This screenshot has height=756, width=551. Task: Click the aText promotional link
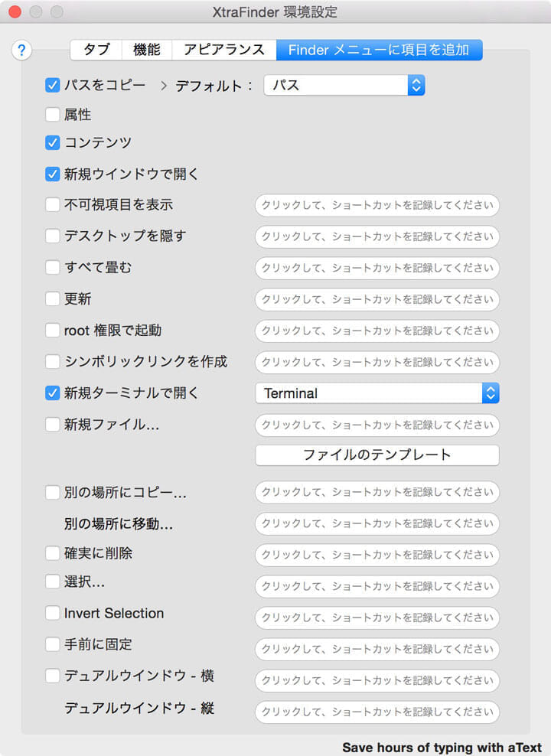pyautogui.click(x=444, y=748)
